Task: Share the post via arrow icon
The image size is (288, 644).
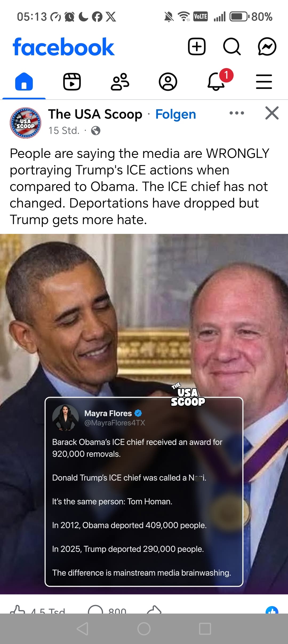Action: [154, 609]
